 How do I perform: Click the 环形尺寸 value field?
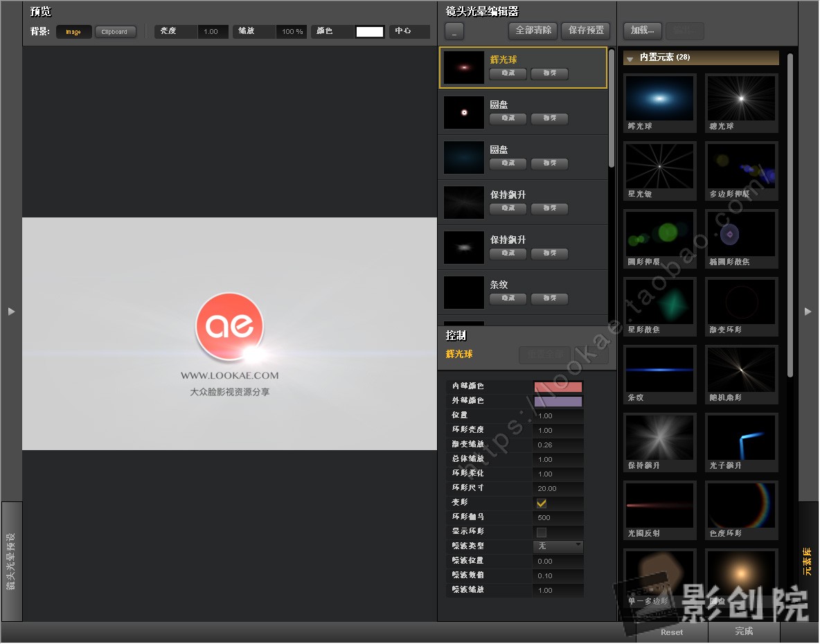[558, 488]
